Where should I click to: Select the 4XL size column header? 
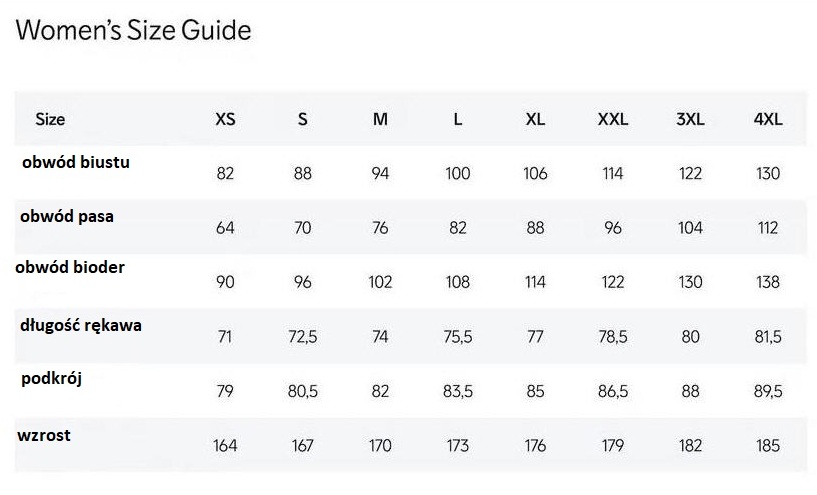pyautogui.click(x=768, y=119)
